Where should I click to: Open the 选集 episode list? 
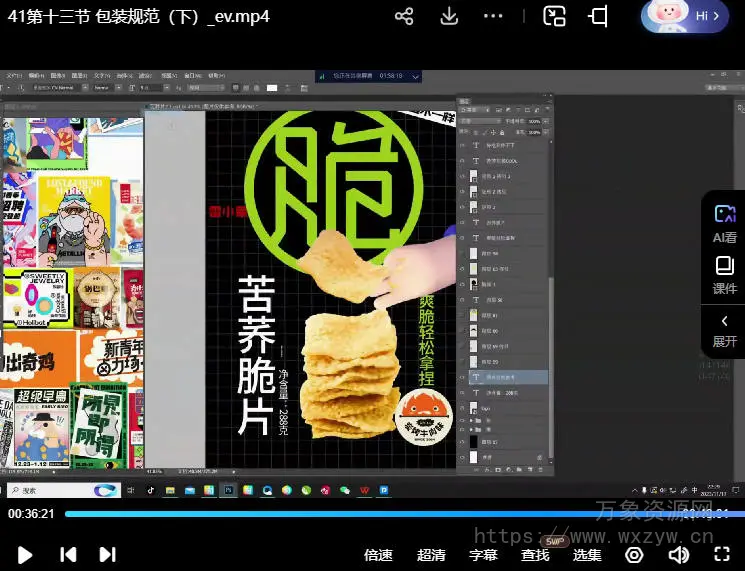click(587, 555)
